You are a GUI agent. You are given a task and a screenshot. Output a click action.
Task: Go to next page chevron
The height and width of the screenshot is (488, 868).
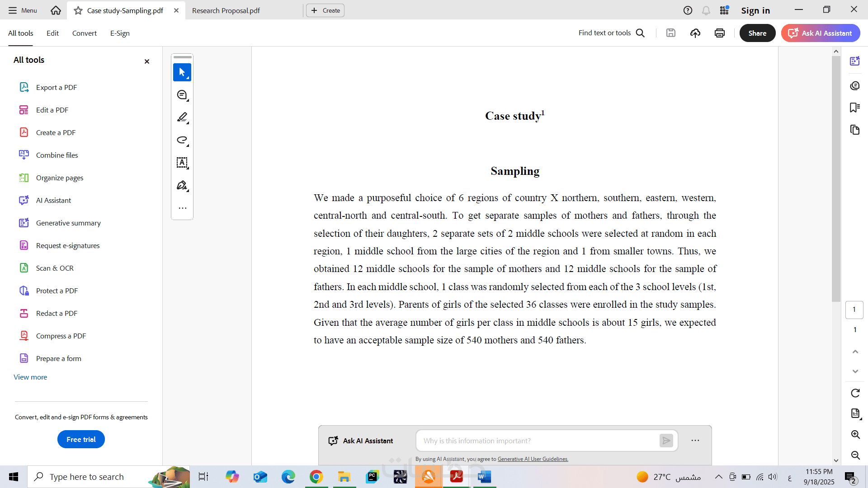[x=855, y=371]
